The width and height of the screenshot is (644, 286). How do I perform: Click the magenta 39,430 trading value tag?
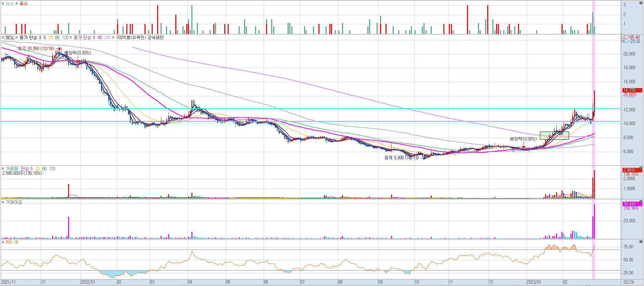pos(632,204)
